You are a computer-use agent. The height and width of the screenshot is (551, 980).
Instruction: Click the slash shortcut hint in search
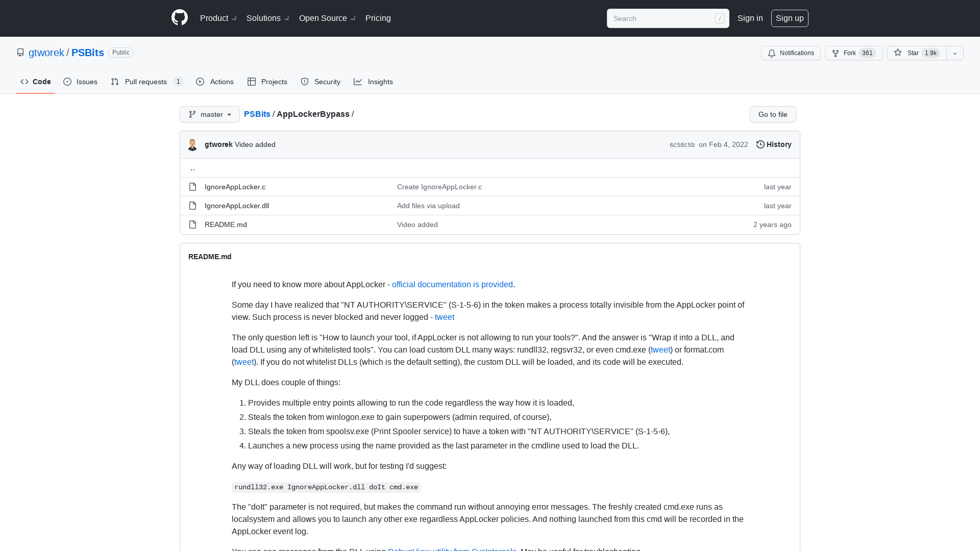click(x=720, y=18)
